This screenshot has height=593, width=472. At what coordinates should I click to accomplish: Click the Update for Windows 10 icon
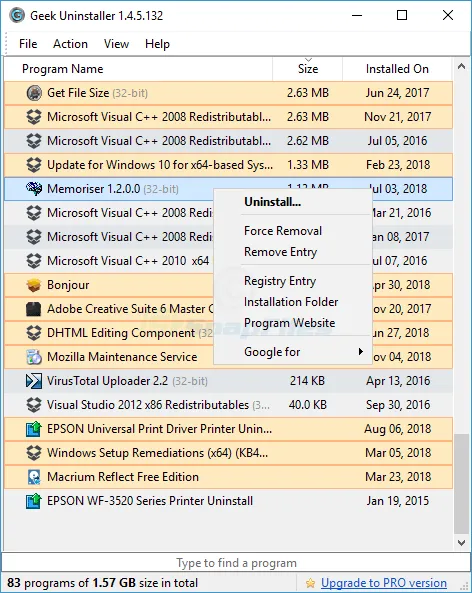(x=34, y=165)
